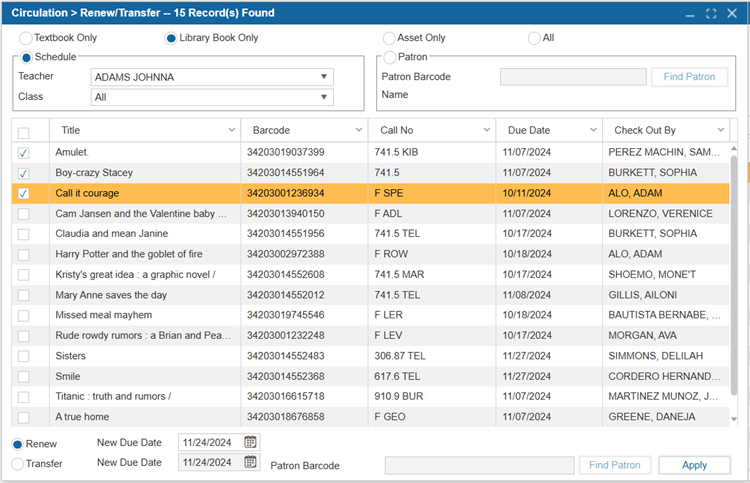This screenshot has width=750, height=483.
Task: Sort by the Title column header
Action: pos(70,130)
